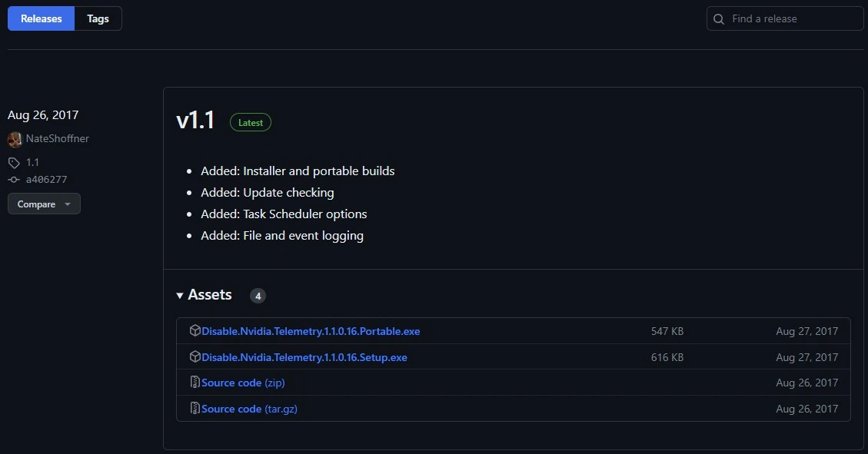The height and width of the screenshot is (454, 868).
Task: Click the package icon for the Portable.exe asset
Action: pos(195,331)
